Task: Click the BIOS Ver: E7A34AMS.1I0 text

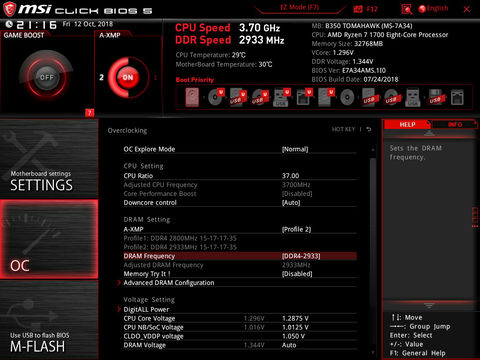Action: click(x=349, y=70)
